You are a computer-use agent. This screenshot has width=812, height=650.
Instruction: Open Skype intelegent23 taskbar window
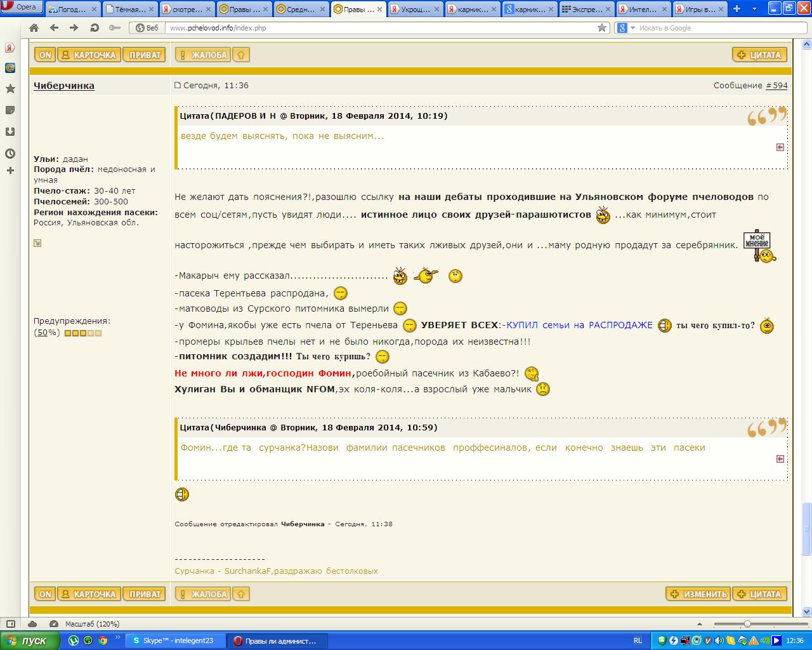point(176,640)
